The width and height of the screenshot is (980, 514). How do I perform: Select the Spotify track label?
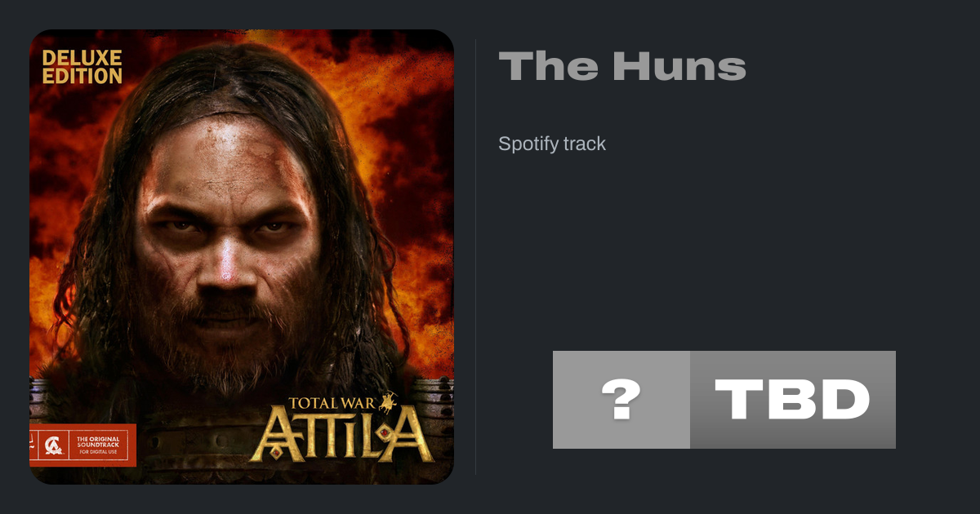[x=552, y=144]
